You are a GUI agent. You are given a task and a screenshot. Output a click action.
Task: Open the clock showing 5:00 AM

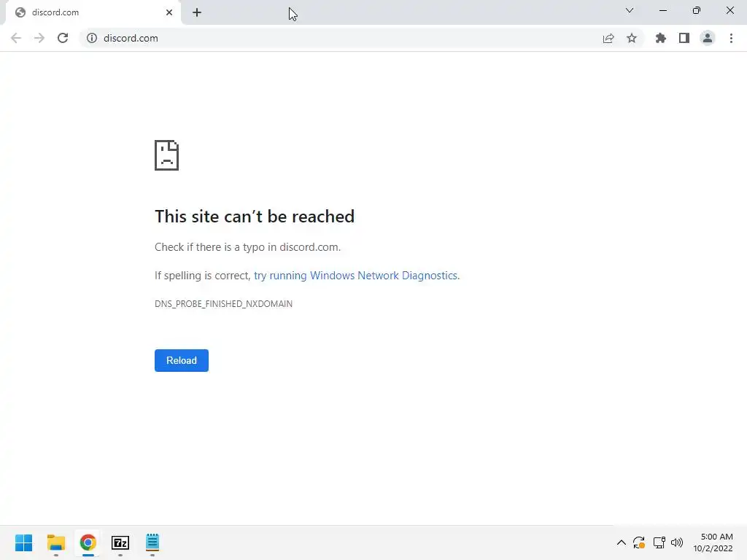(713, 542)
